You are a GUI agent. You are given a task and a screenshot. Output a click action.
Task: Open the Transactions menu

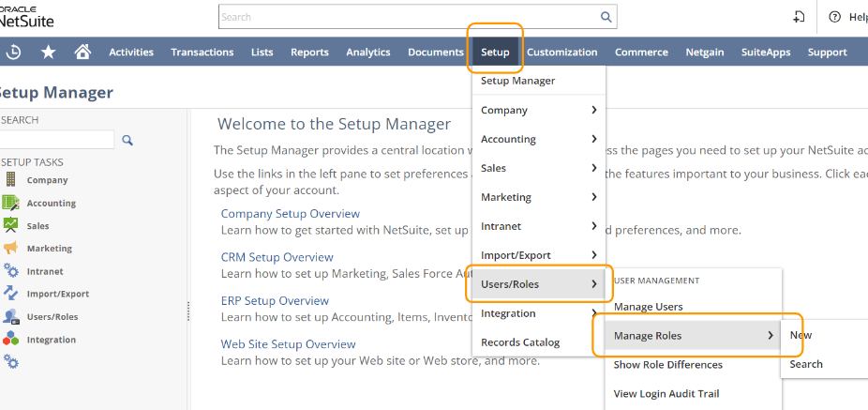pos(202,53)
